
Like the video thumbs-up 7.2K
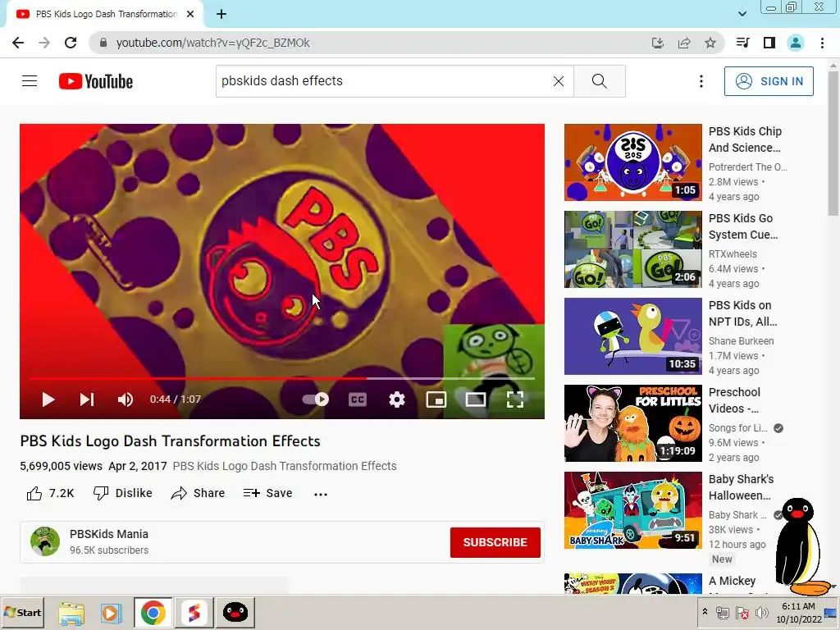click(50, 493)
